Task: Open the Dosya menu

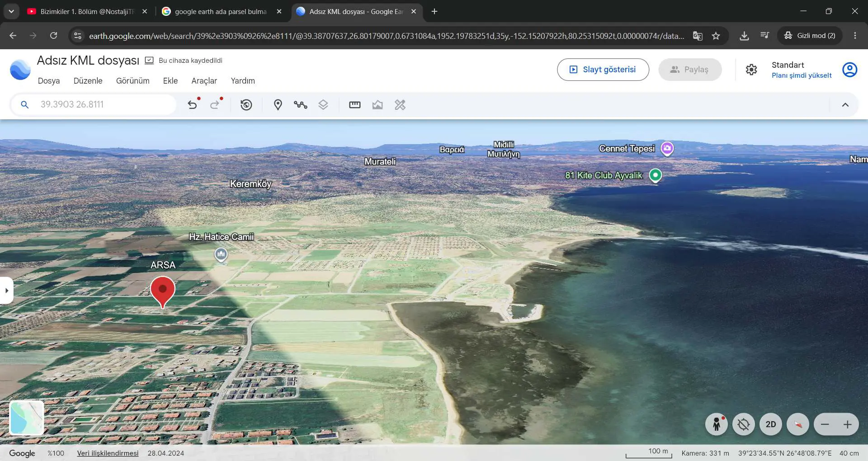Action: click(49, 81)
